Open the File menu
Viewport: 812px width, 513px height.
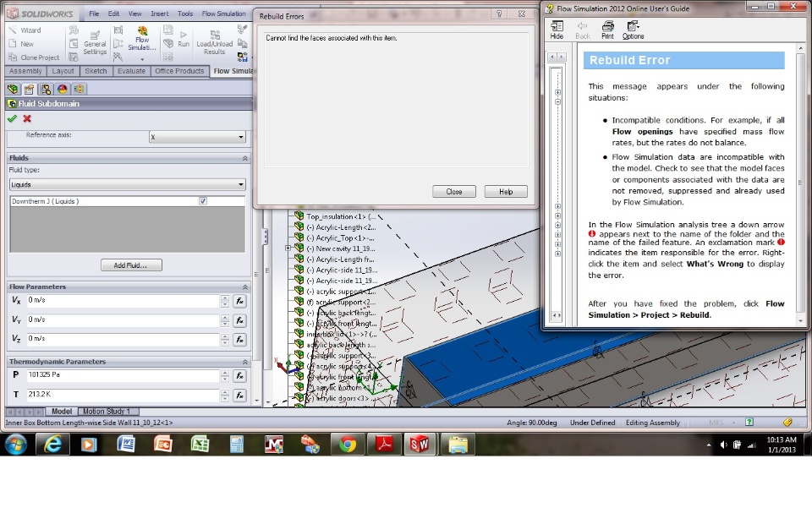click(x=94, y=14)
